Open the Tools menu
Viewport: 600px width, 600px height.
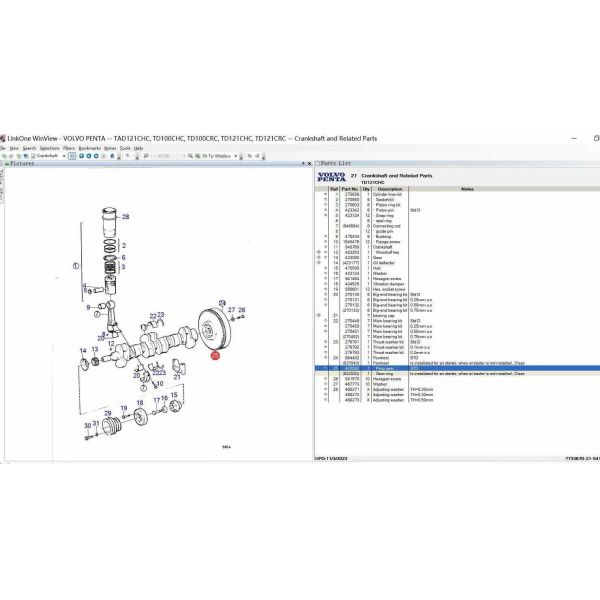[x=125, y=148]
